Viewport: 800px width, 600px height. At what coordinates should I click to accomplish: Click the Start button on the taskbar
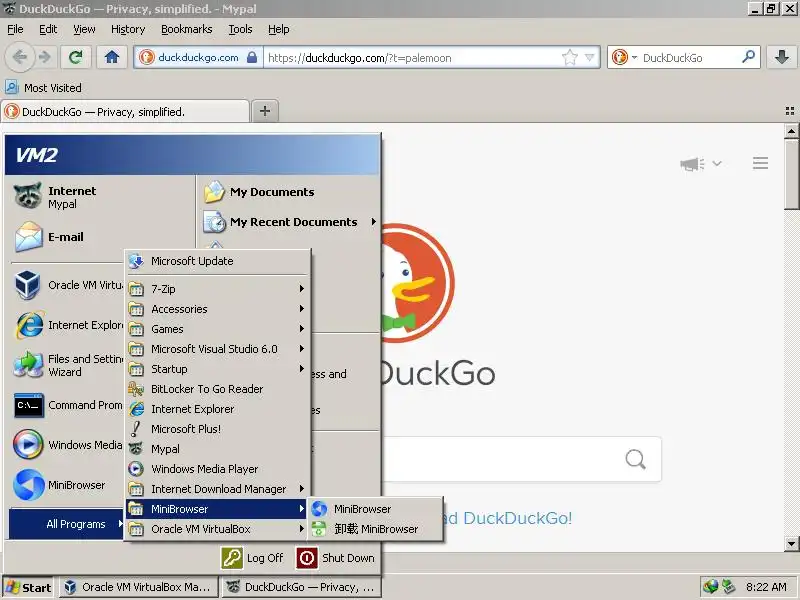coord(29,587)
